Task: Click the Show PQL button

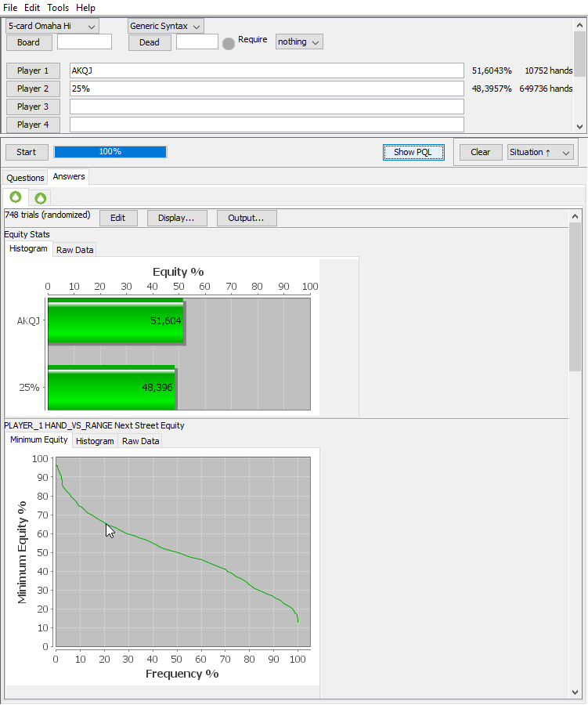Action: [x=413, y=152]
